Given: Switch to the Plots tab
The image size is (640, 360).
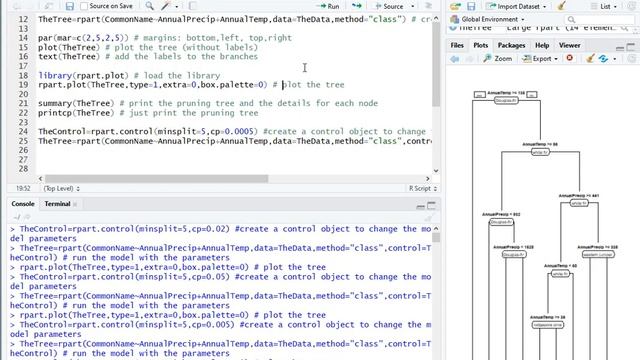Looking at the screenshot, I should (480, 45).
